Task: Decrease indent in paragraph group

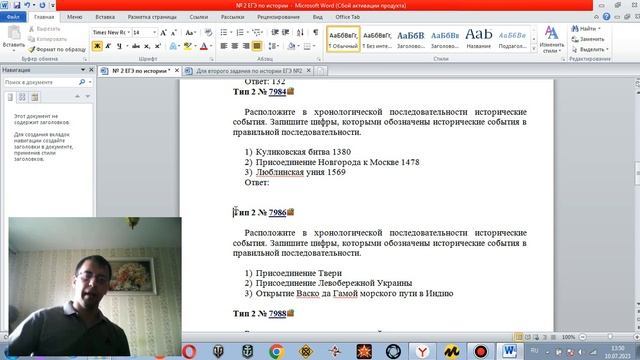Action: (275, 32)
